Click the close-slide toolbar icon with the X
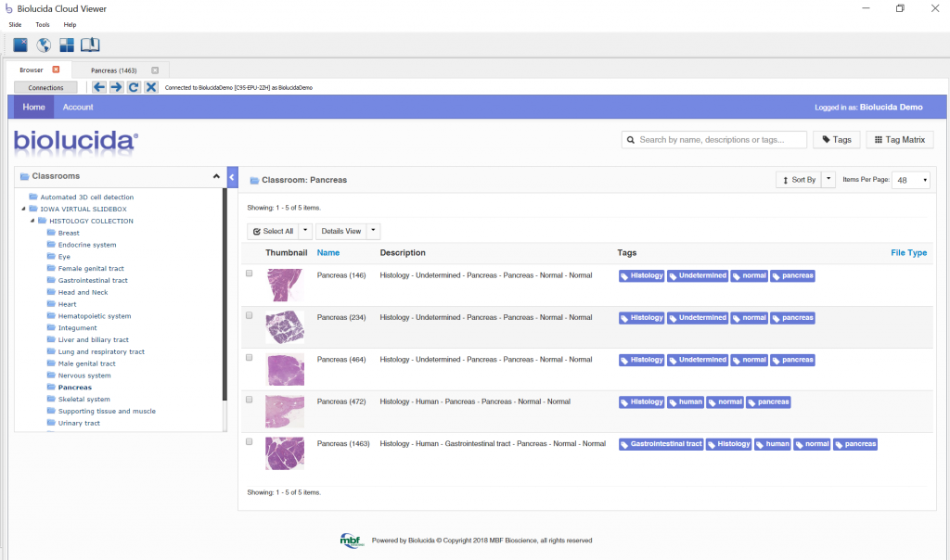 tap(20, 45)
